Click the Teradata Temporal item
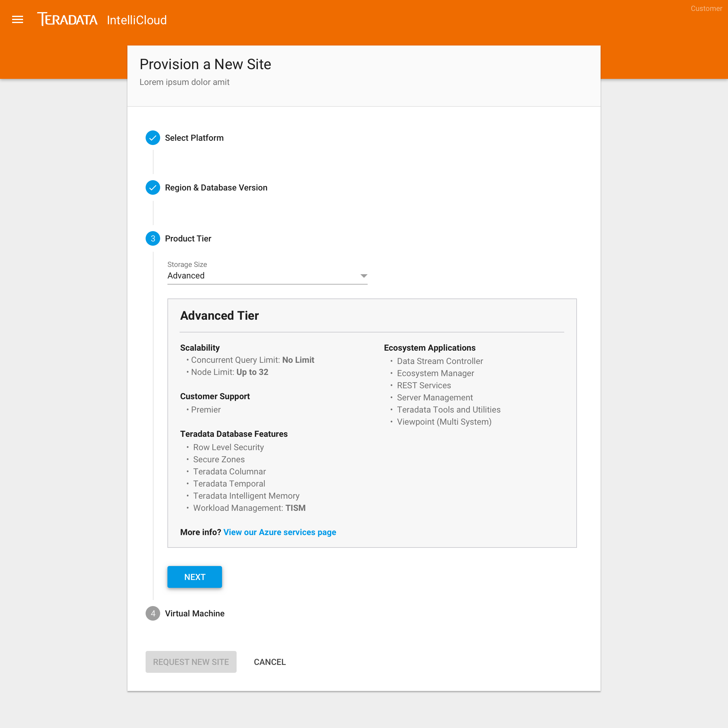728x728 pixels. [x=229, y=484]
